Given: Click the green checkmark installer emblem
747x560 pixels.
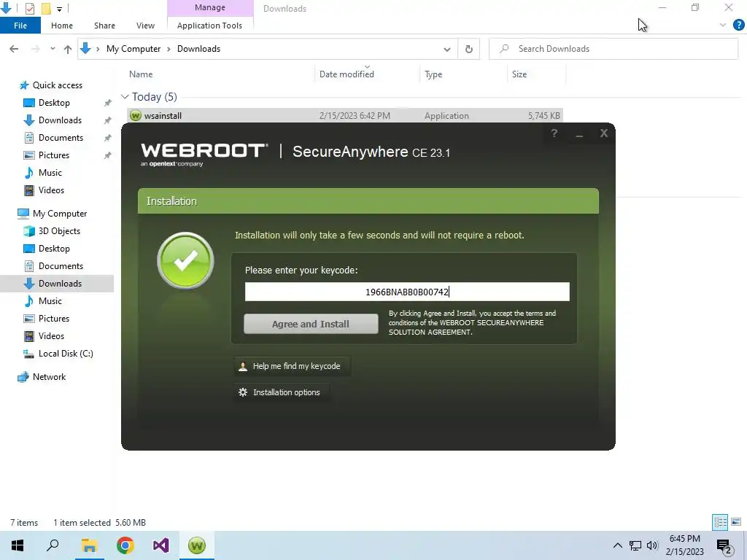Looking at the screenshot, I should point(185,260).
